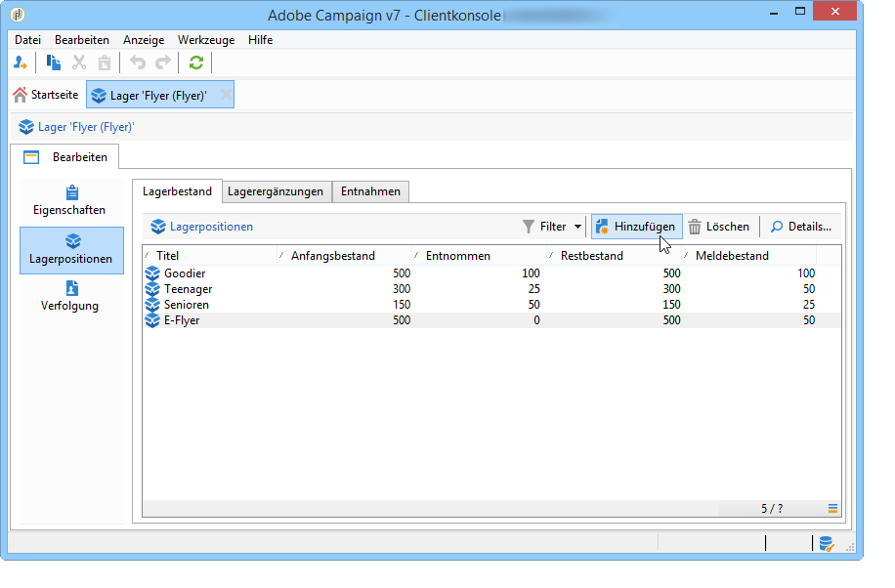Click the undo arrow icon
The height and width of the screenshot is (588, 895).
tap(138, 63)
